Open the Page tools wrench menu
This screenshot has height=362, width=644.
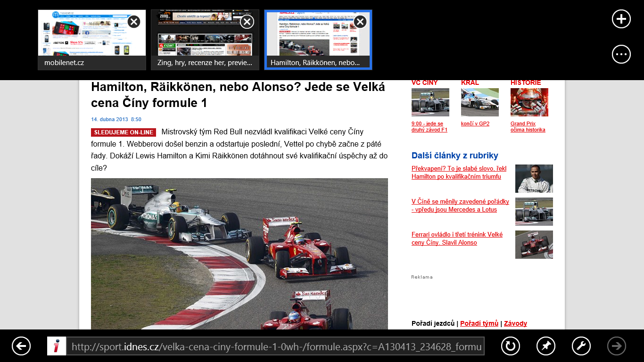581,346
